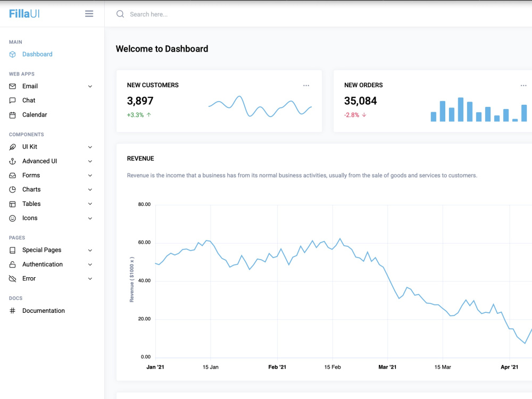532x399 pixels.
Task: Click the Advanced UI anchor icon
Action: tap(13, 161)
